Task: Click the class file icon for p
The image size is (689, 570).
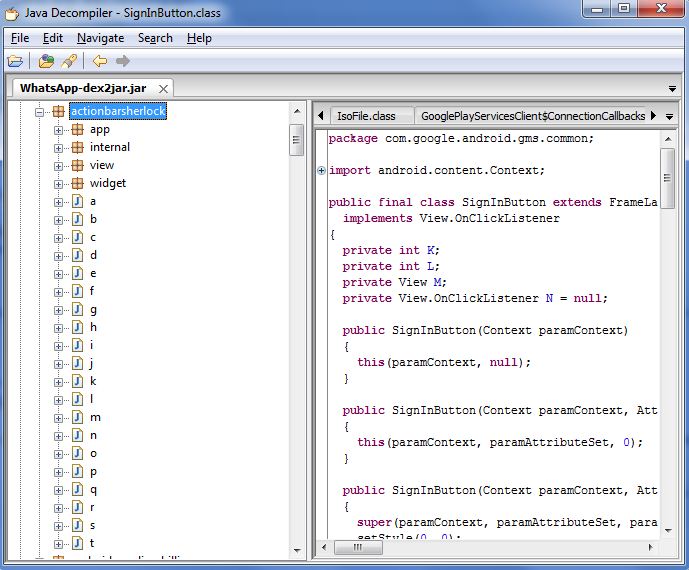Action: pos(77,472)
